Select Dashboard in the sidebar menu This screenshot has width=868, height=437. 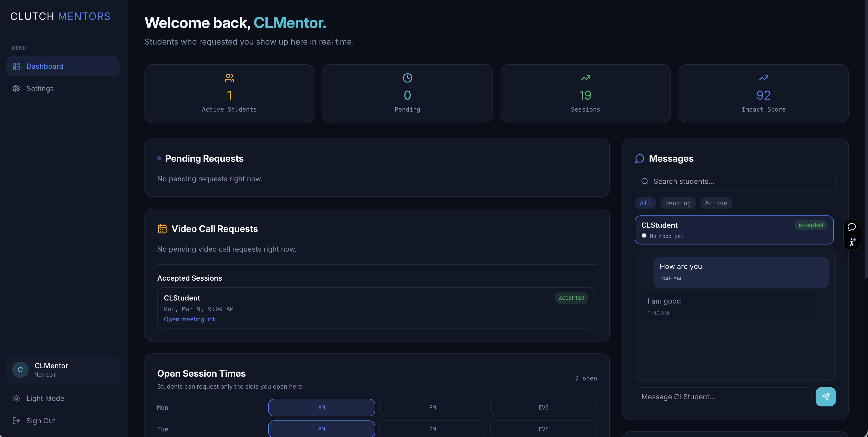(x=45, y=66)
